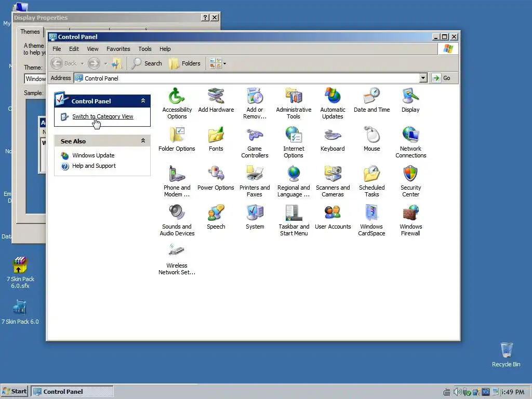The height and width of the screenshot is (399, 532).
Task: Collapse the Control Panel sidebar section
Action: [x=143, y=101]
